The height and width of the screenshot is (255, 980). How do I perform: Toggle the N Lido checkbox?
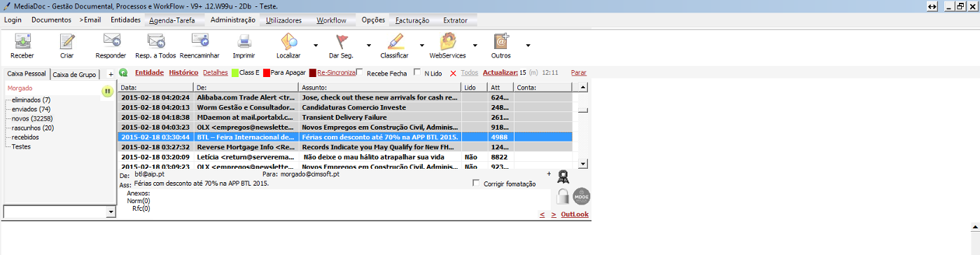pos(417,72)
